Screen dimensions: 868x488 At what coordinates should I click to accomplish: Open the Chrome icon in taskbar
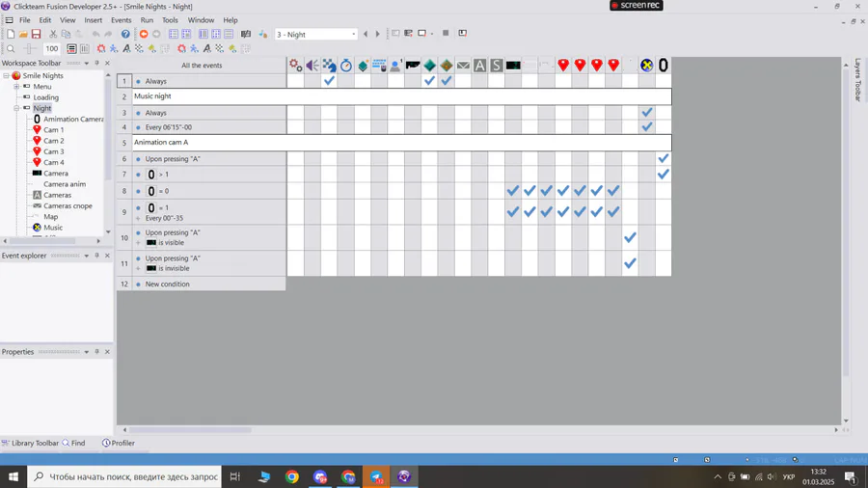(x=292, y=476)
